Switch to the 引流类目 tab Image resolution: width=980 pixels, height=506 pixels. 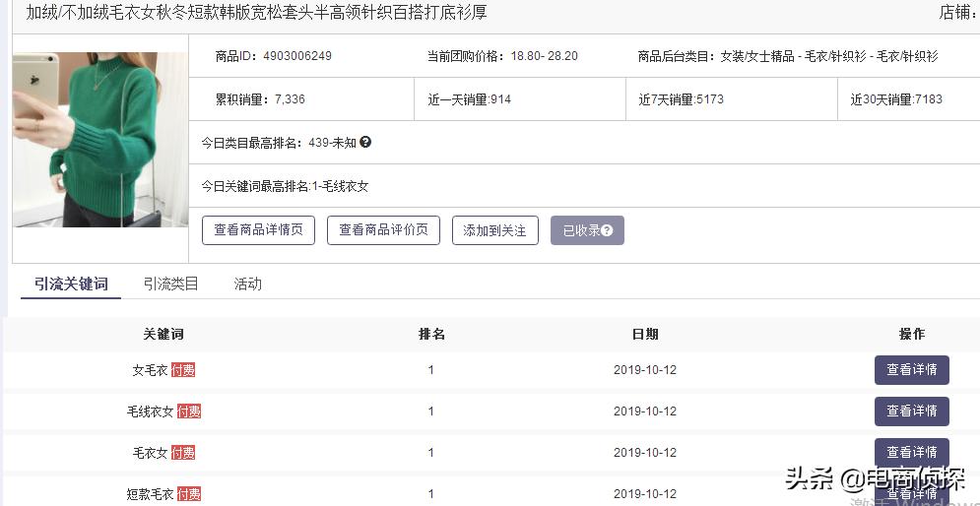[x=170, y=284]
